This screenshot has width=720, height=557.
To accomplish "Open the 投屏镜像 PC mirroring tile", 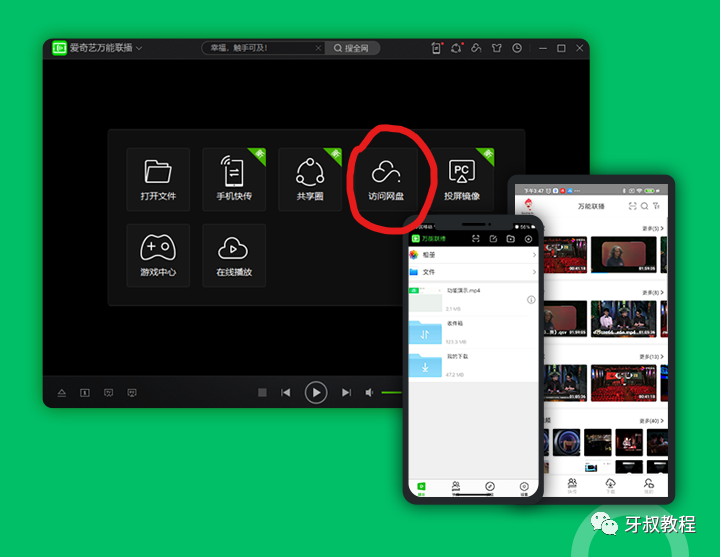I will (462, 180).
